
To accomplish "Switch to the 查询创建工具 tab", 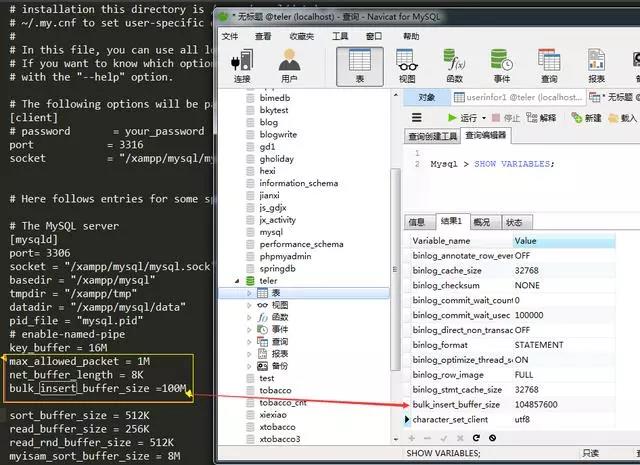I will 432,136.
